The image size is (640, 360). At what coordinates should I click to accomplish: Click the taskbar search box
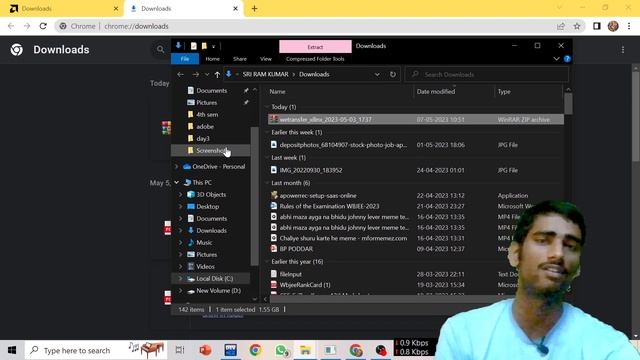click(x=96, y=350)
